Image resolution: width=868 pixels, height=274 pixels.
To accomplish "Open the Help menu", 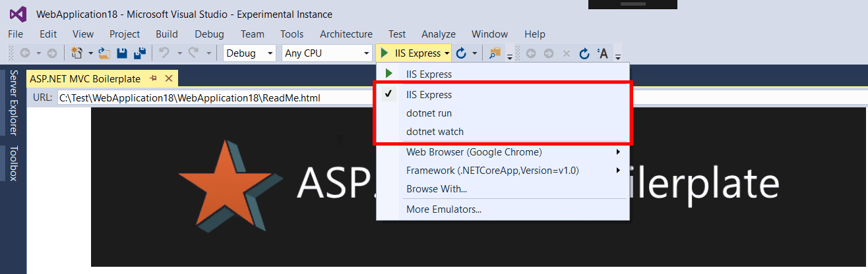I will [x=535, y=34].
